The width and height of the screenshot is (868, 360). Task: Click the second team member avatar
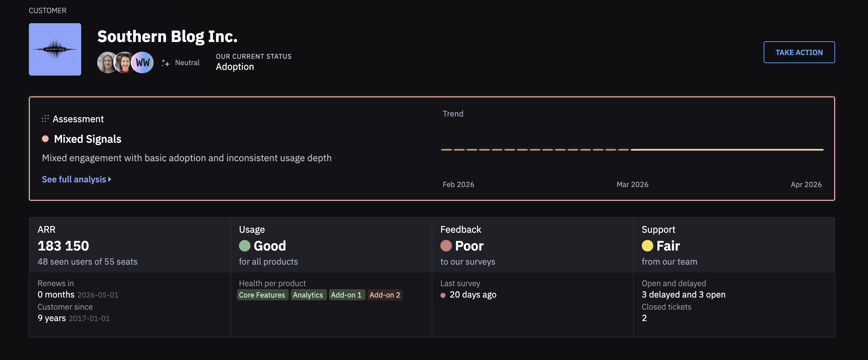[124, 62]
